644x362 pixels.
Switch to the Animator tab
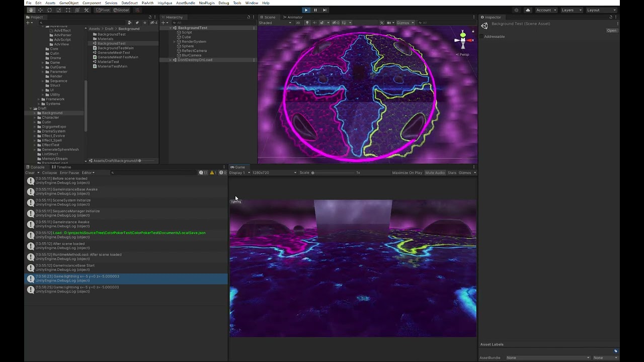(x=294, y=17)
